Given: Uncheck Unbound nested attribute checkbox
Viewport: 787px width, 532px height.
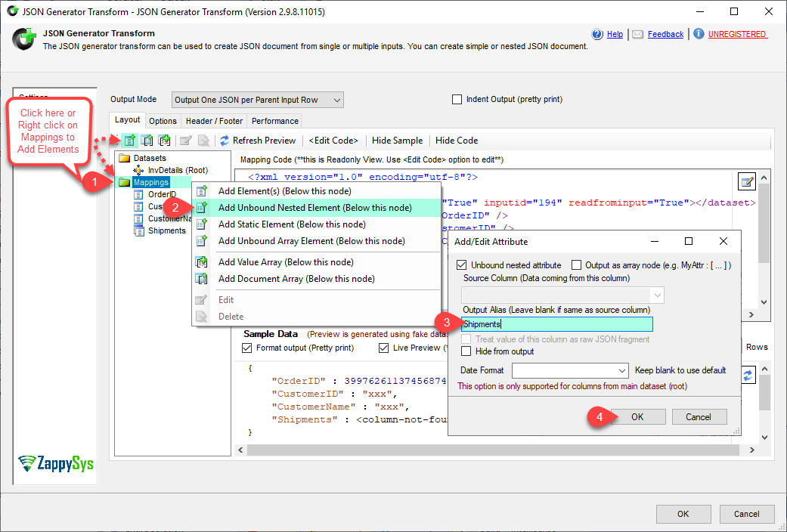Looking at the screenshot, I should pos(461,265).
